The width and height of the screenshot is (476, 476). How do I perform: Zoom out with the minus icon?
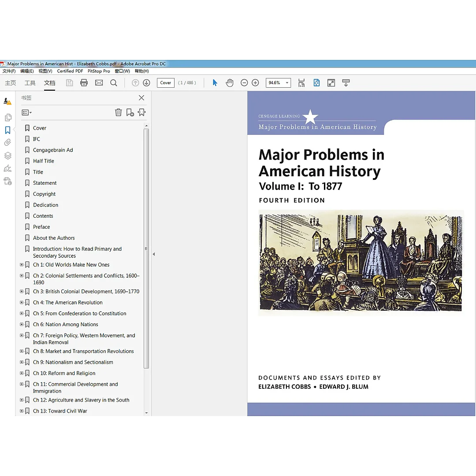point(244,82)
